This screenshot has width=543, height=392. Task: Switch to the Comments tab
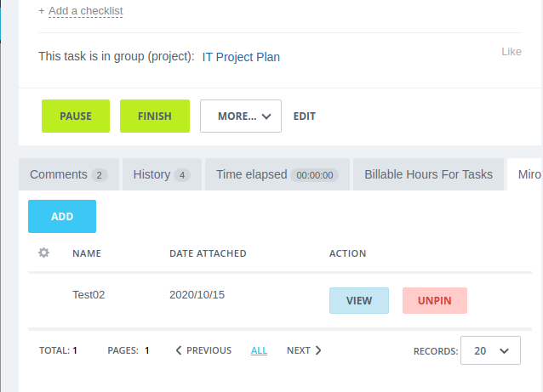[x=69, y=174]
